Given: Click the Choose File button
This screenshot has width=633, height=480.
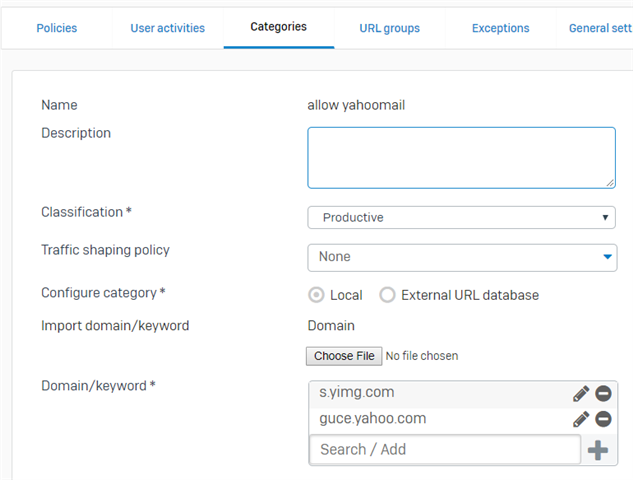Looking at the screenshot, I should click(x=343, y=356).
